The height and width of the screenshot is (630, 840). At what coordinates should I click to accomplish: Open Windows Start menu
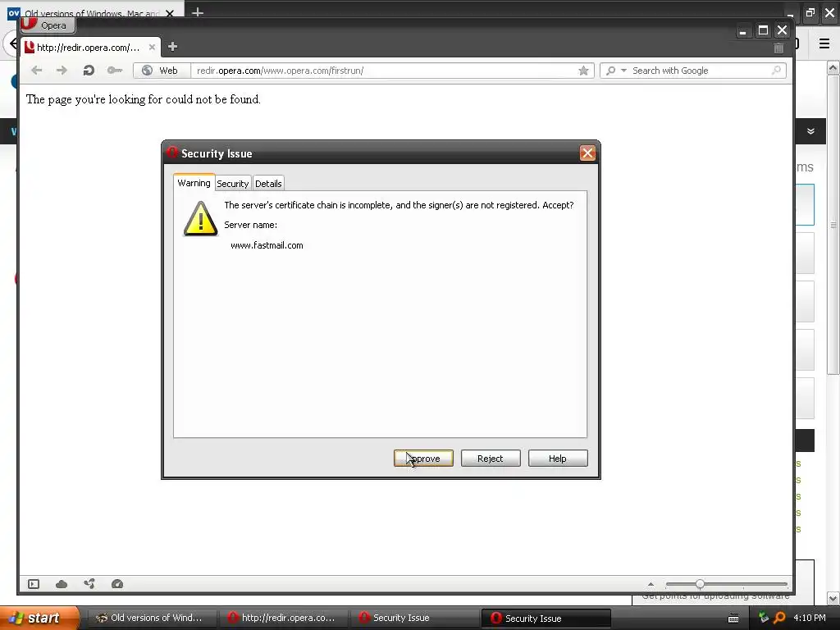(x=39, y=618)
